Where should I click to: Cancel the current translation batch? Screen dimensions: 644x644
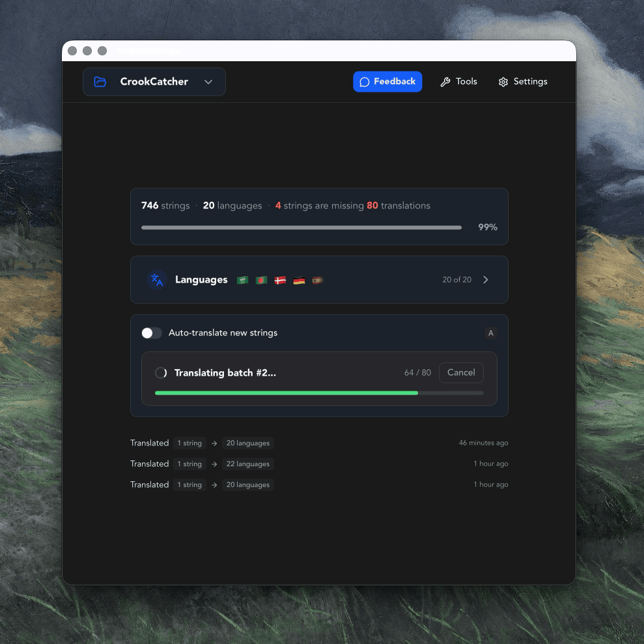461,372
